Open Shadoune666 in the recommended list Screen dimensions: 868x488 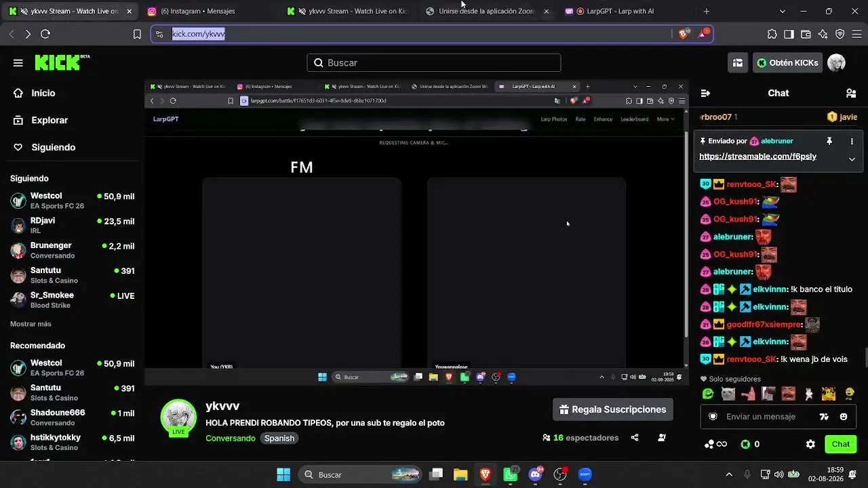click(x=73, y=418)
